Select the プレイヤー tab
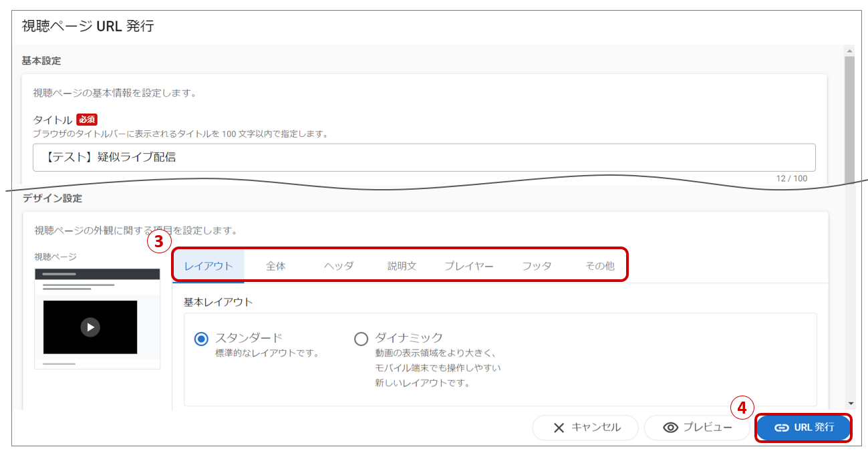Image resolution: width=868 pixels, height=451 pixels. (x=469, y=266)
